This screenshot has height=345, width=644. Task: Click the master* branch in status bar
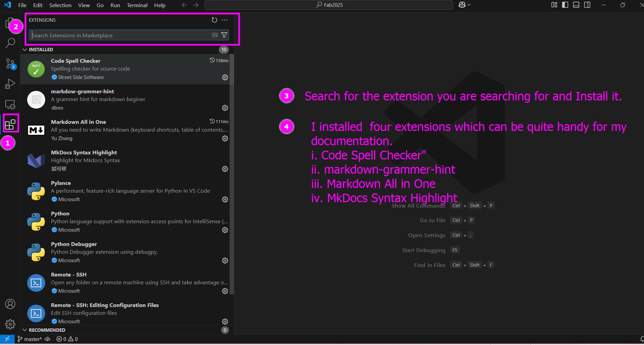(x=30, y=339)
